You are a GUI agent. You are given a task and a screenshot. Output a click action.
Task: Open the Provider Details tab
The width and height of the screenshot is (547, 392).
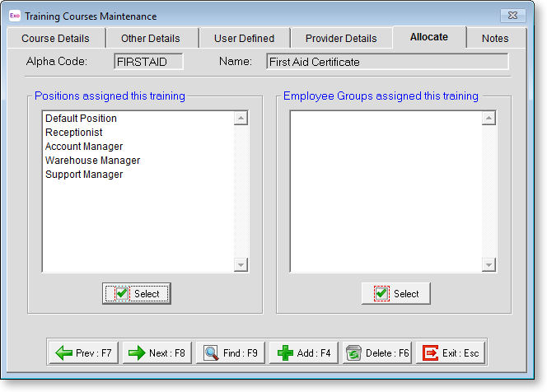(x=340, y=39)
